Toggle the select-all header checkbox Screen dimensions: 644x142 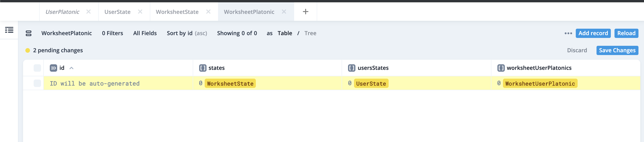tap(37, 68)
